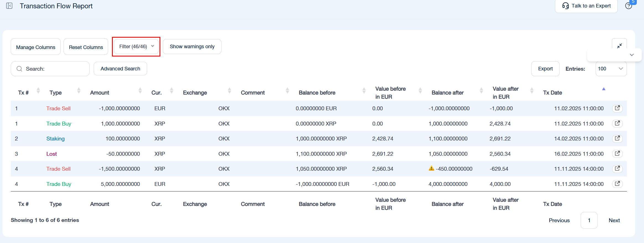Screen dimensions: 644x243
Task: Click the Transaction Flow Report title
Action: (x=56, y=6)
